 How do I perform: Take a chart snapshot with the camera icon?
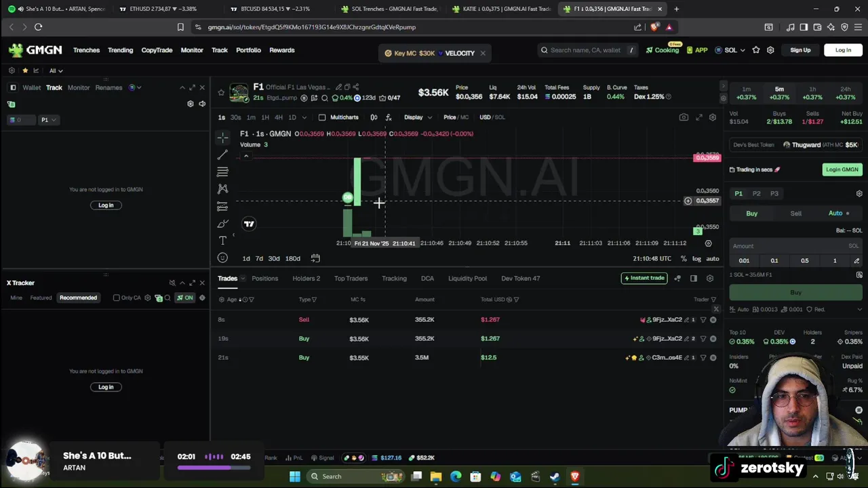tap(684, 117)
